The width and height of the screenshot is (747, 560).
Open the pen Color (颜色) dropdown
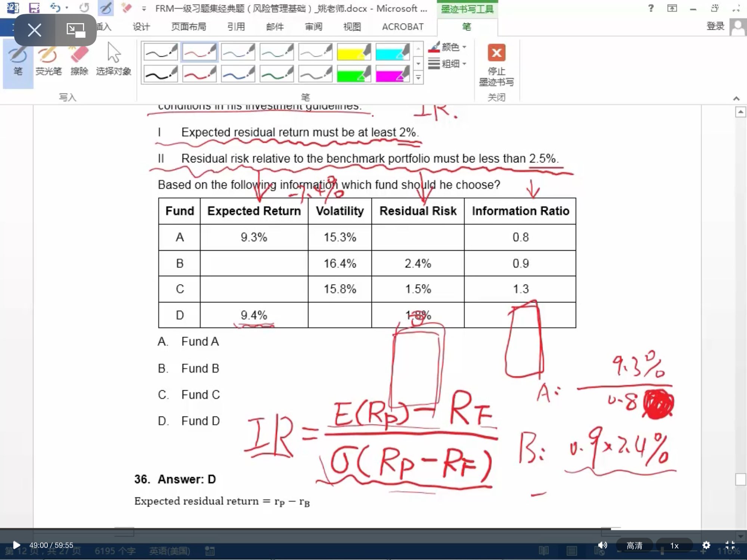click(x=450, y=47)
